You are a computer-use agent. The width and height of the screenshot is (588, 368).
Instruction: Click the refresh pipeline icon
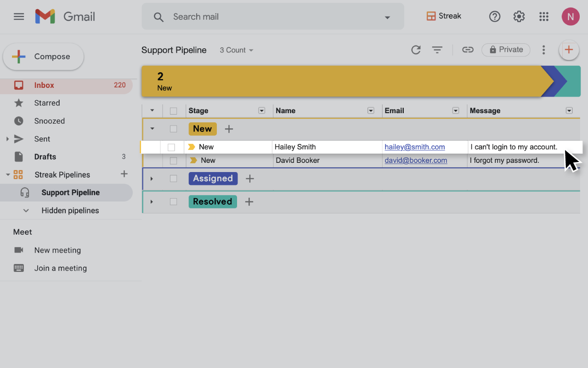pos(416,50)
